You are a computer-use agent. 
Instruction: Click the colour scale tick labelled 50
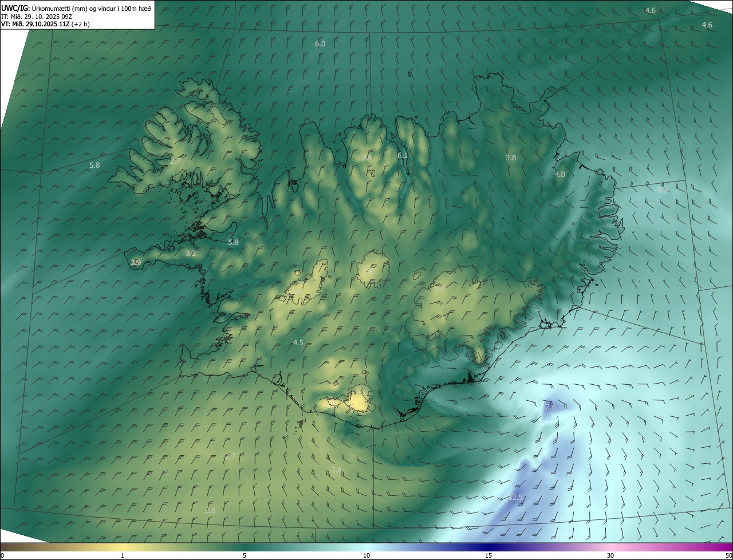(728, 555)
